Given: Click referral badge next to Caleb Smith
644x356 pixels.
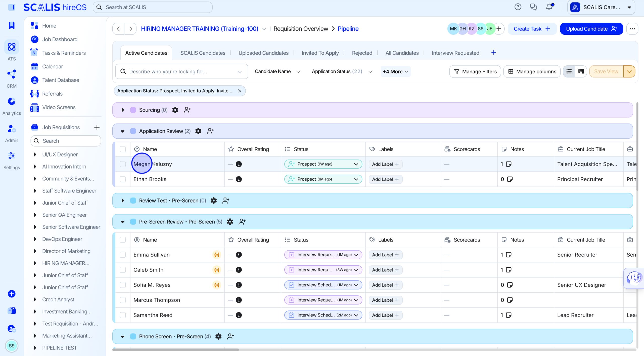Looking at the screenshot, I should (x=217, y=270).
